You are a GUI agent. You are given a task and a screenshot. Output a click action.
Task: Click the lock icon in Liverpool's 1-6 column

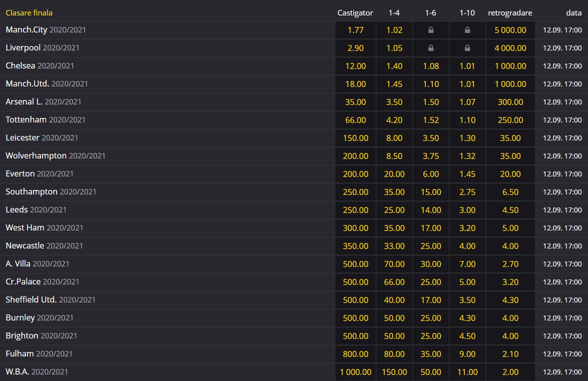coord(430,48)
